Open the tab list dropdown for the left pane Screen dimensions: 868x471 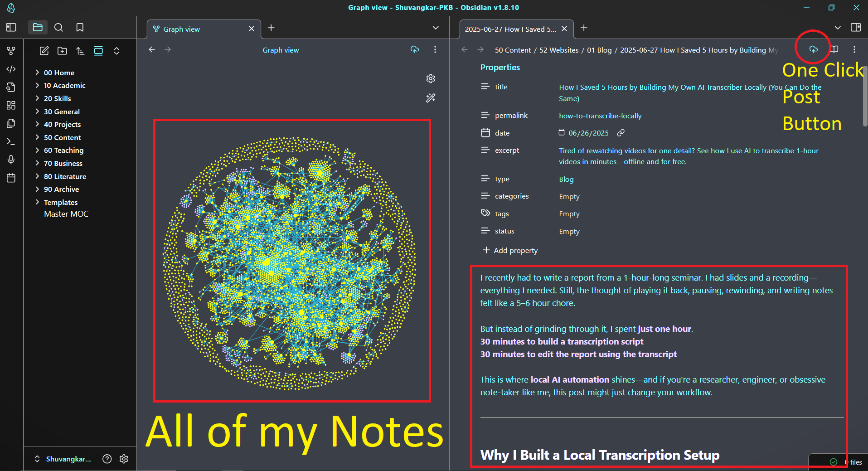(x=436, y=28)
